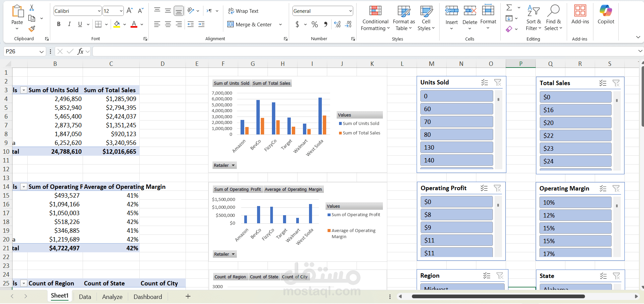Toggle multi-select in Units Sold slicer
Viewport: 644px width, 304px height.
(485, 82)
